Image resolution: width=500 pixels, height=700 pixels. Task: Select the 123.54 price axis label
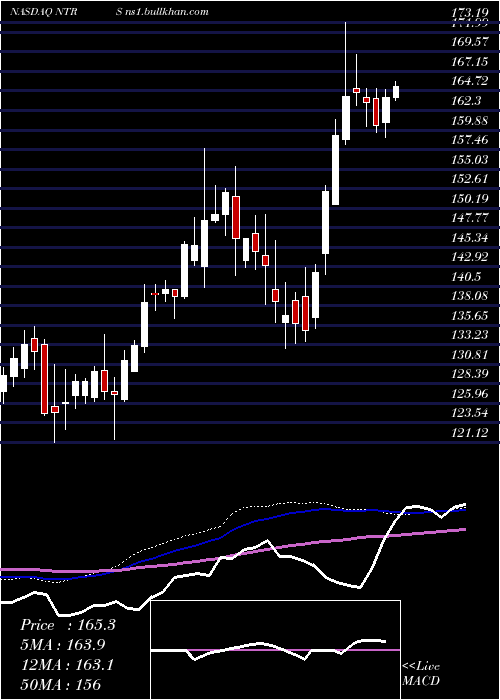[x=471, y=413]
